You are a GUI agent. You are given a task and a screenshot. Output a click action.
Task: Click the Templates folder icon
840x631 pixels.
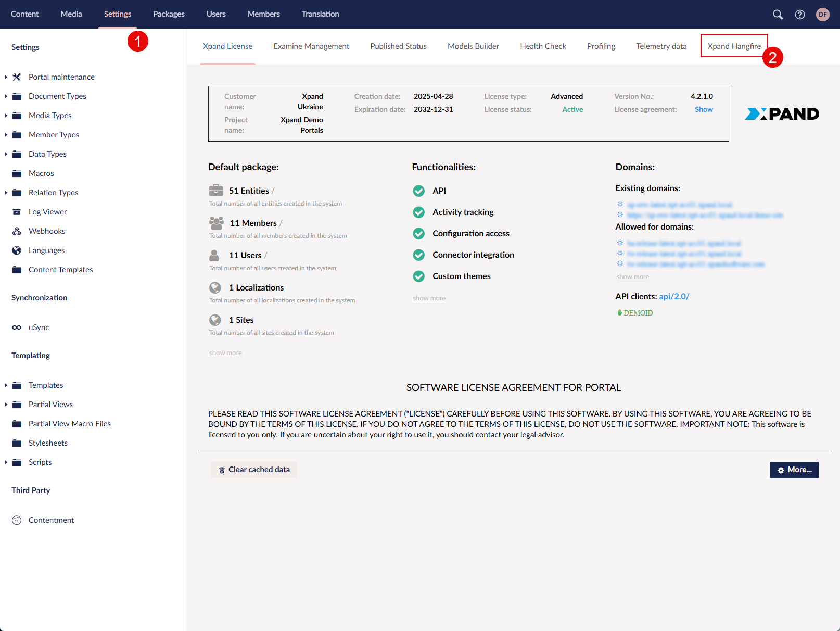coord(17,385)
